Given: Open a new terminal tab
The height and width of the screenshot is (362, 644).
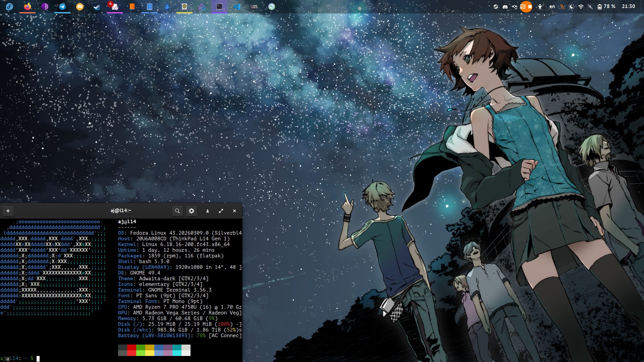Looking at the screenshot, I should [8, 211].
